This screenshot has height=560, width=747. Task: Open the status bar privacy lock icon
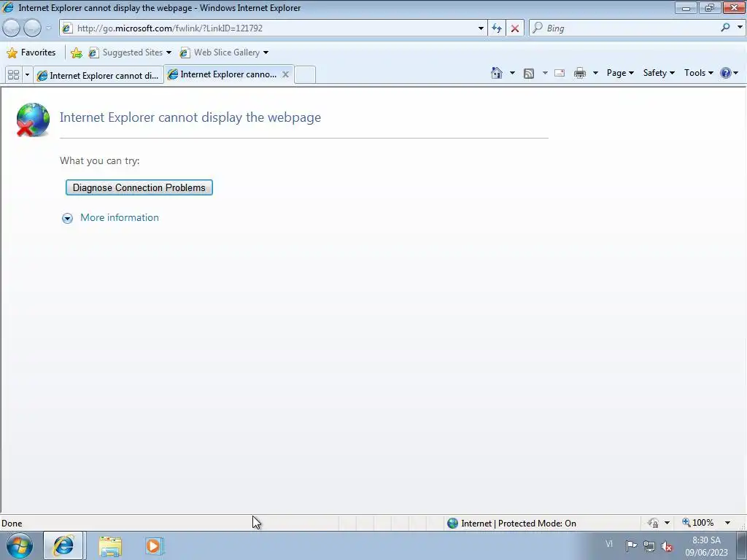tap(653, 523)
